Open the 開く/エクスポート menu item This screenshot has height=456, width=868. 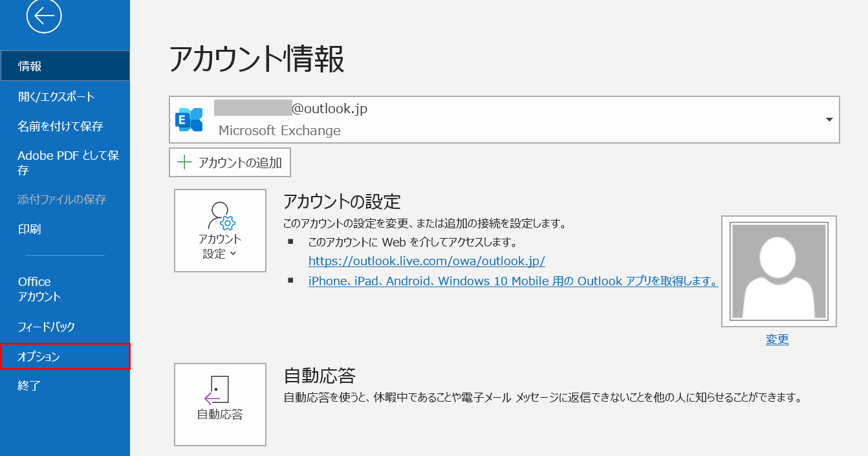[56, 96]
